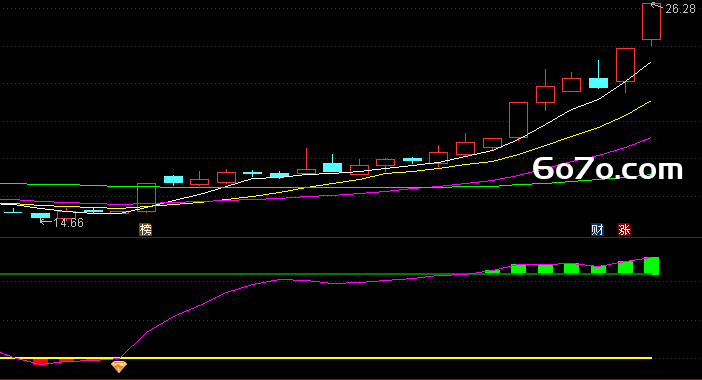The height and width of the screenshot is (380, 702).
Task: Select the tallest green indicator bar at the right end
Action: tap(651, 266)
